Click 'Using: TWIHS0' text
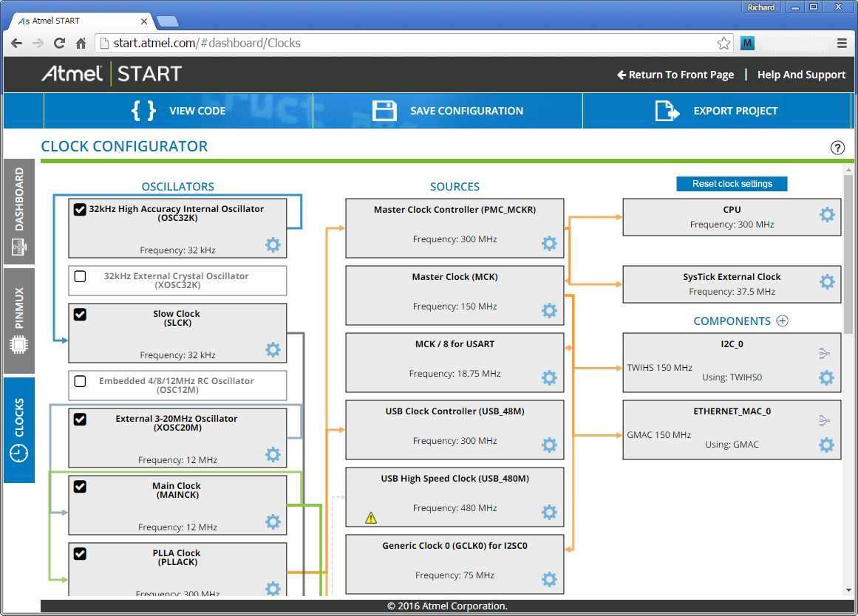Image resolution: width=858 pixels, height=616 pixels. (732, 377)
